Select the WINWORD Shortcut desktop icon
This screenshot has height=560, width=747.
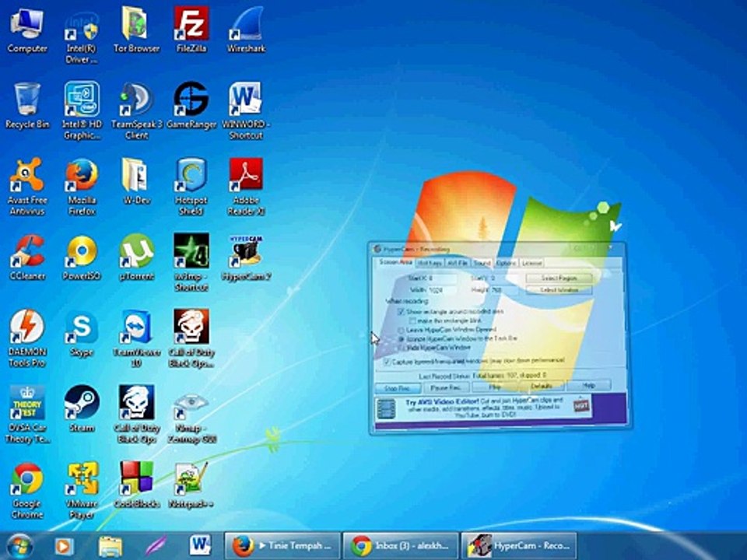[x=246, y=110]
